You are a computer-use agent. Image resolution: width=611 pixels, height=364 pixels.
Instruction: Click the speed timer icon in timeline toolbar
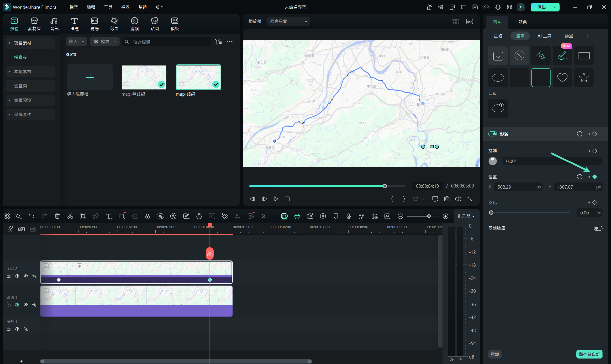click(199, 216)
